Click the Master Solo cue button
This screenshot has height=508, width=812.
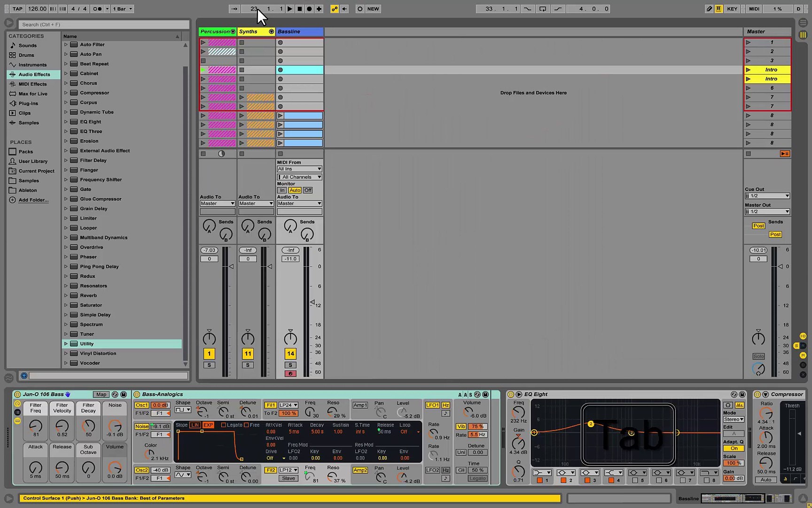(x=758, y=357)
